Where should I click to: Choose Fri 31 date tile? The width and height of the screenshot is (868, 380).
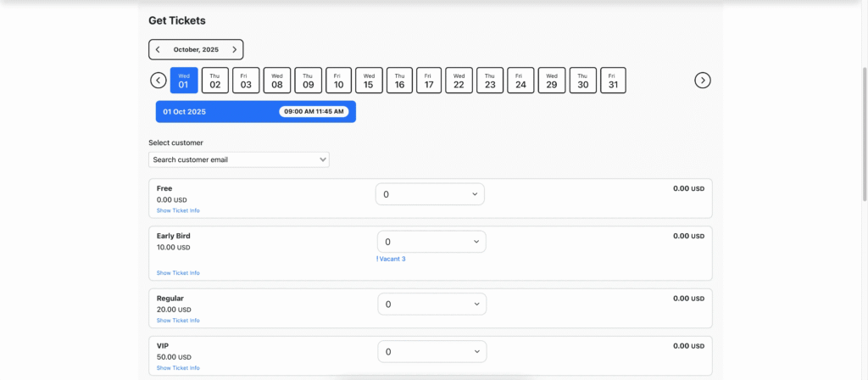pyautogui.click(x=613, y=81)
